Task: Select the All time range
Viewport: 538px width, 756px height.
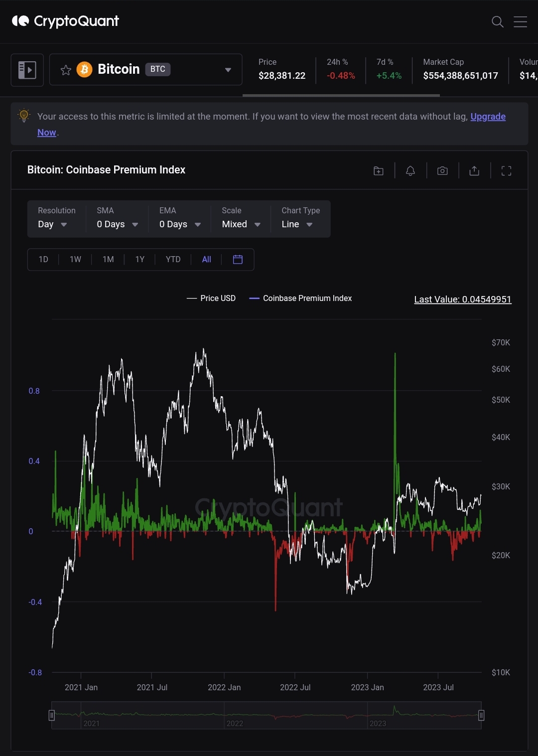Action: coord(207,259)
